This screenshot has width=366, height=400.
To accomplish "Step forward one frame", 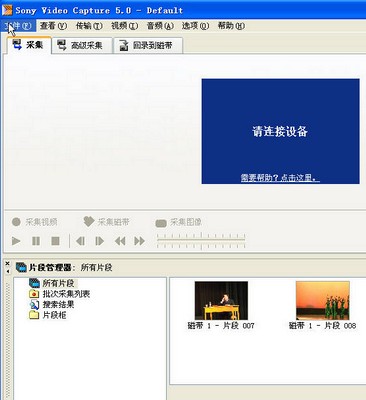I will click(x=99, y=241).
